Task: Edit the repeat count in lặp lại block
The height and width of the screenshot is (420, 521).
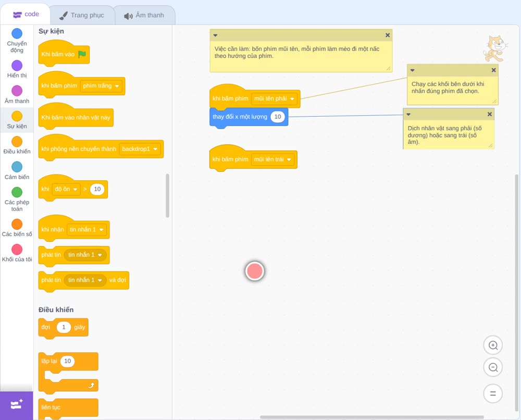Action: point(67,361)
